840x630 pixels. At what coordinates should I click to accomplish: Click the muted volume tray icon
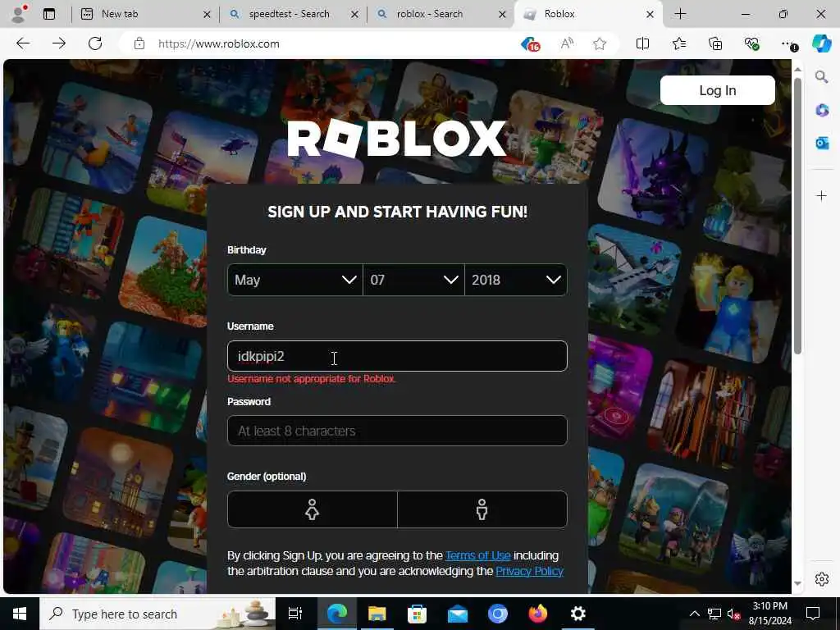point(733,614)
